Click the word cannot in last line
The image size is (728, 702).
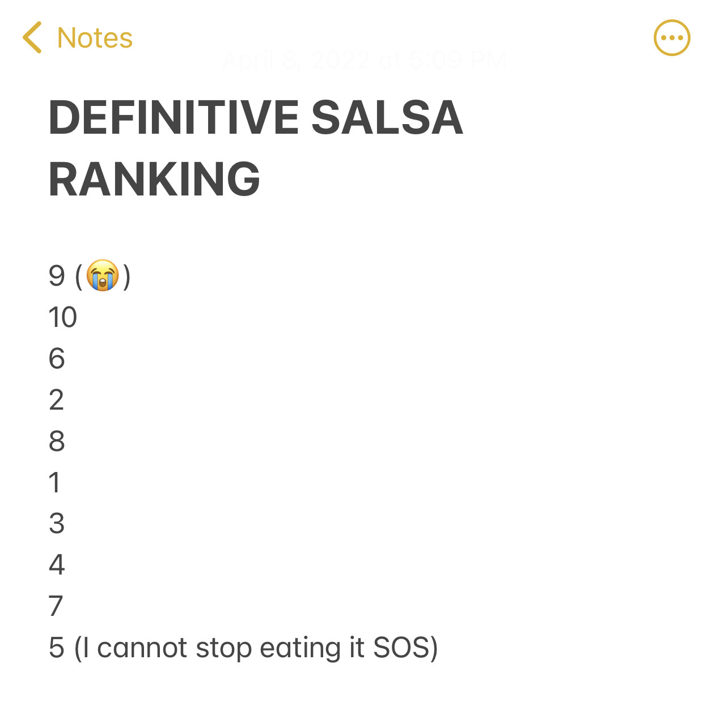142,648
